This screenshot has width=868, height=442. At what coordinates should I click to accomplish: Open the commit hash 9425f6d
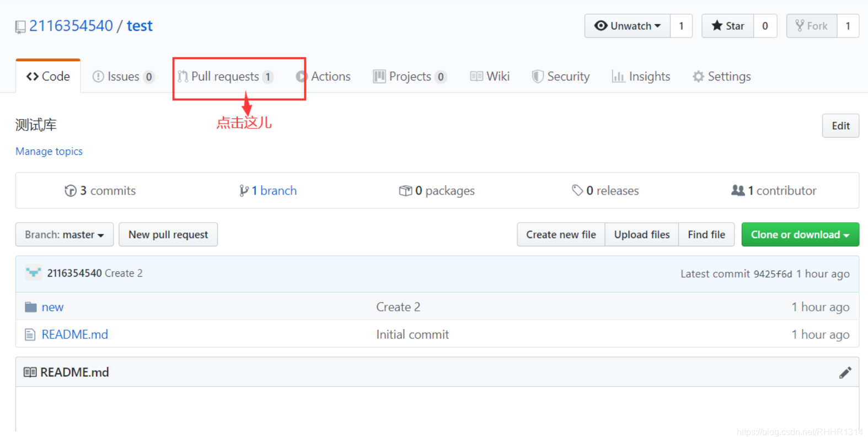pyautogui.click(x=773, y=274)
